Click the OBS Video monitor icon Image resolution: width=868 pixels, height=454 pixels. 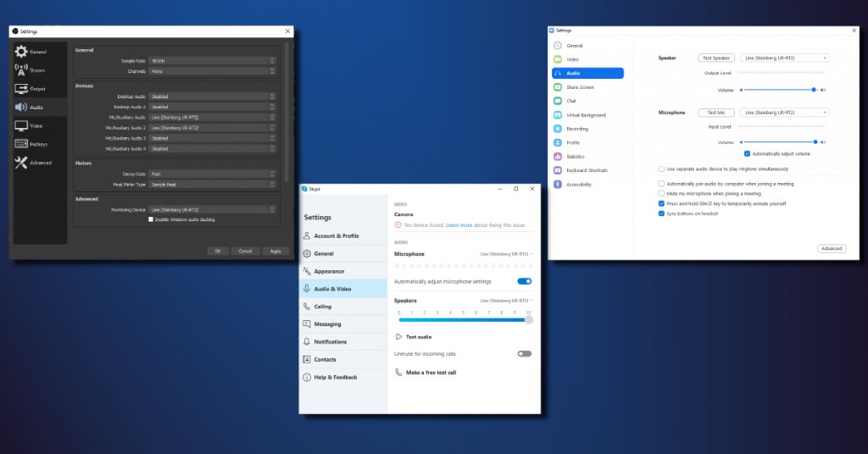point(21,125)
